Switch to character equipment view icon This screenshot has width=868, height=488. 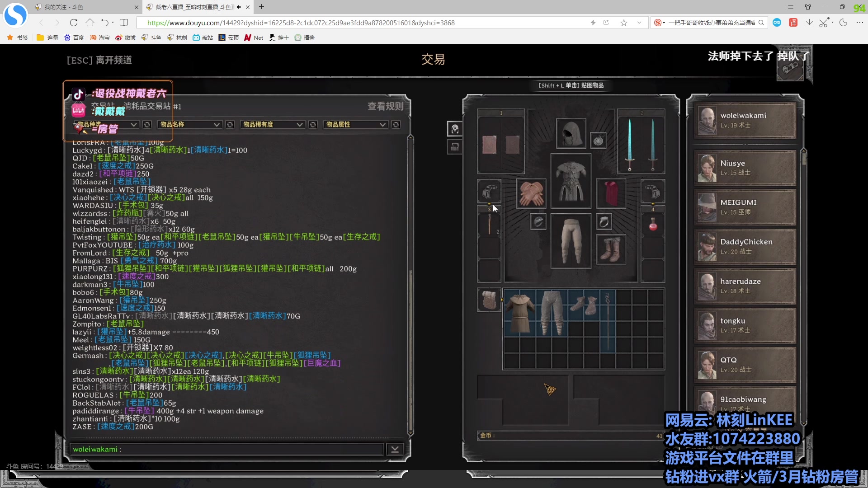point(455,129)
